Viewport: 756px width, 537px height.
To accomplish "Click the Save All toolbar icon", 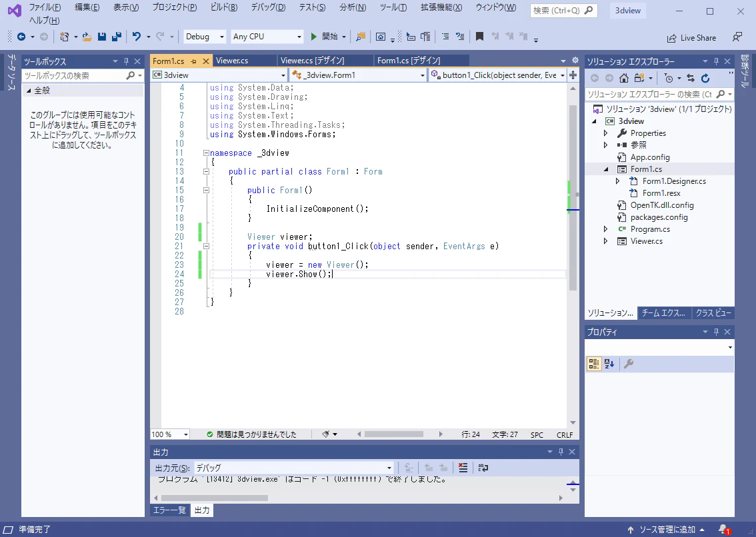I will tap(116, 37).
